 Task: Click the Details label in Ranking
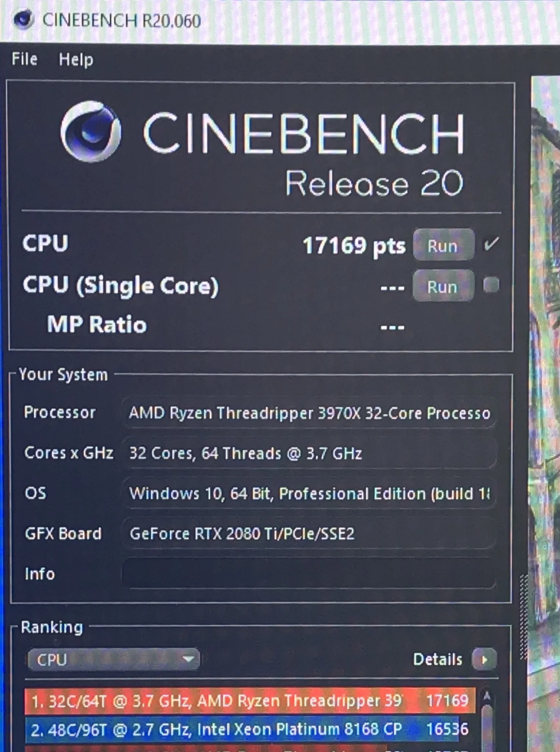[438, 660]
